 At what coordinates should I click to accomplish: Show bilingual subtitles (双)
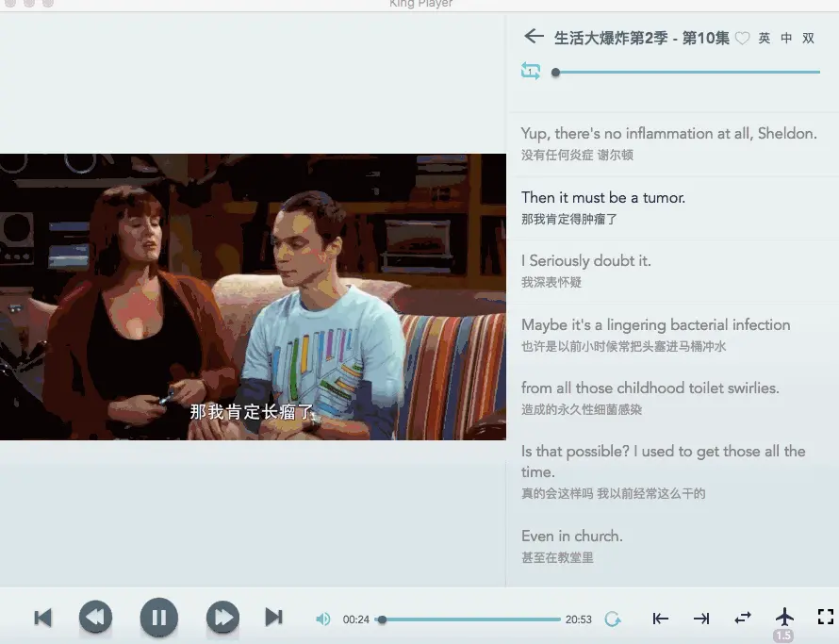[808, 38]
